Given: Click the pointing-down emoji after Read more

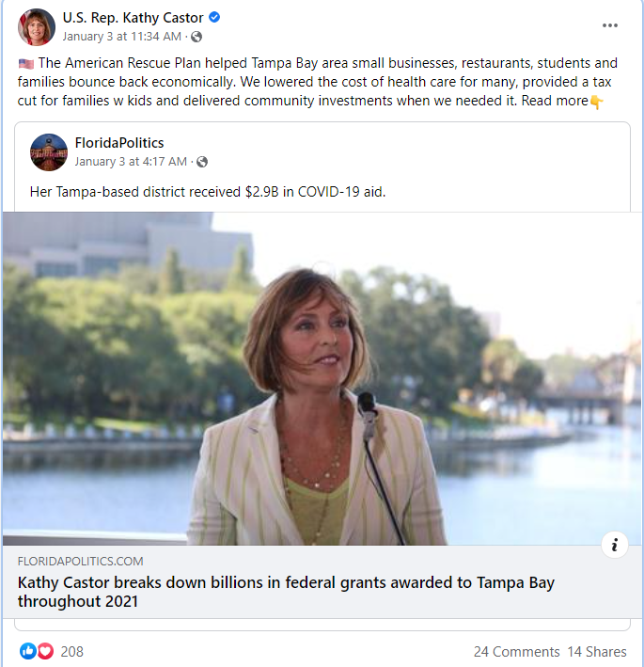Looking at the screenshot, I should 596,101.
